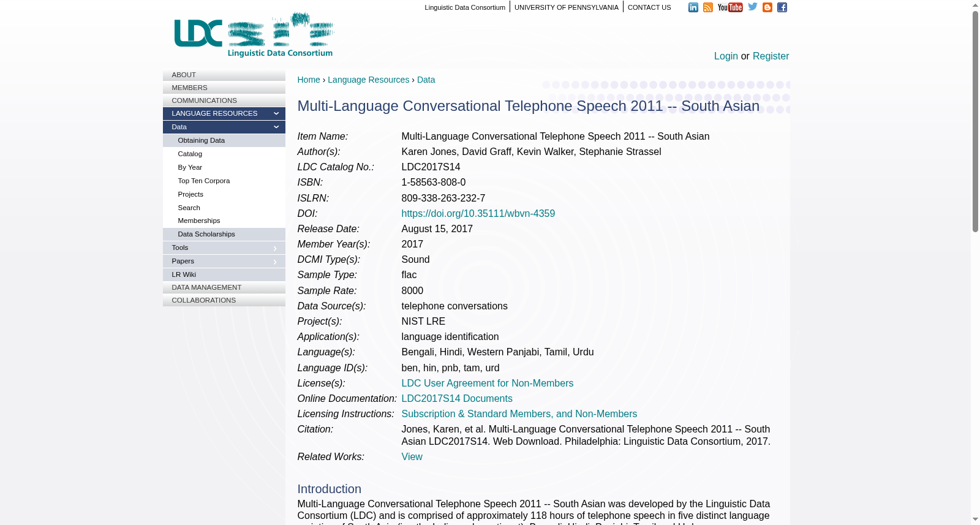Go to Home breadcrumb
Screen dimensions: 980x525
pyautogui.click(x=309, y=80)
